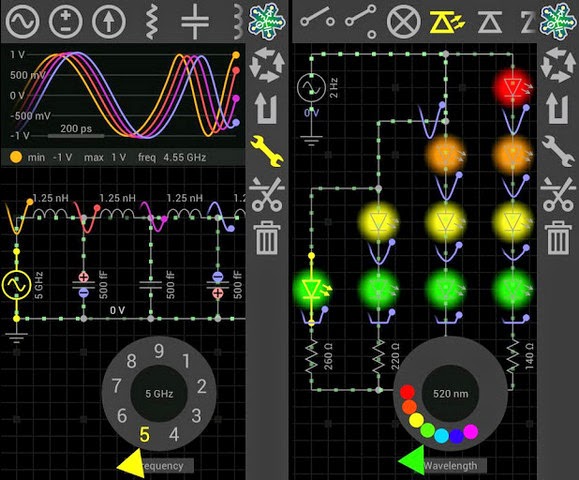Select digit 8 on the frequency dial
This screenshot has height=480, width=579.
pyautogui.click(x=131, y=361)
